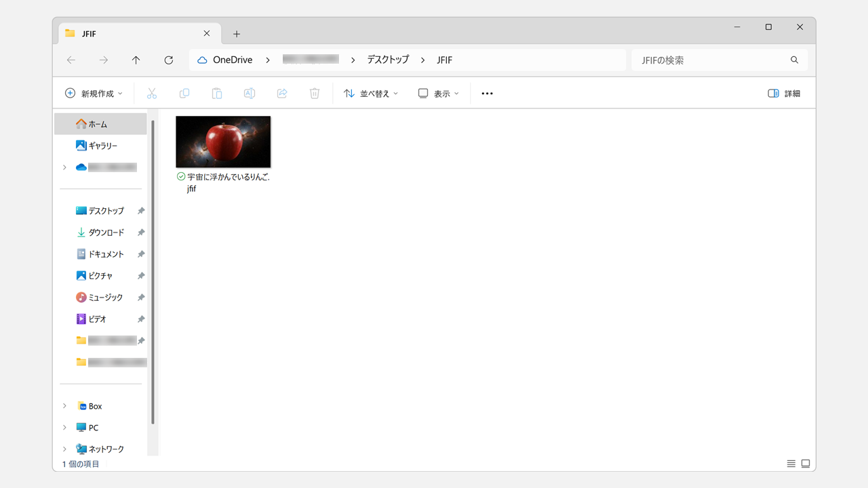Viewport: 868px width, 488px height.
Task: Switch to details list view in status bar
Action: coord(791,464)
